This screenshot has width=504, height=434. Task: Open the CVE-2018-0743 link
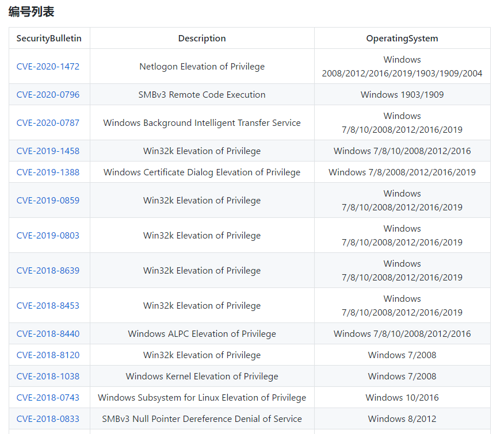(48, 398)
